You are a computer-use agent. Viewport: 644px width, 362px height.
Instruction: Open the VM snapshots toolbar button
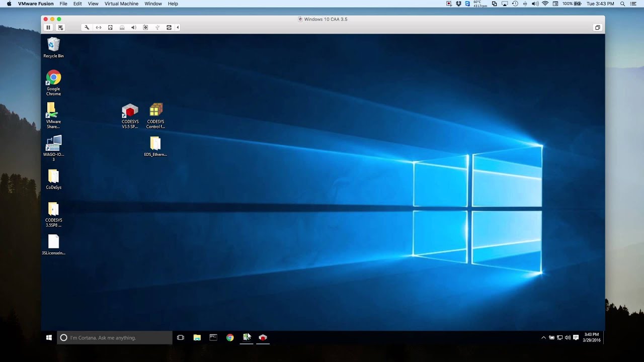pos(61,28)
